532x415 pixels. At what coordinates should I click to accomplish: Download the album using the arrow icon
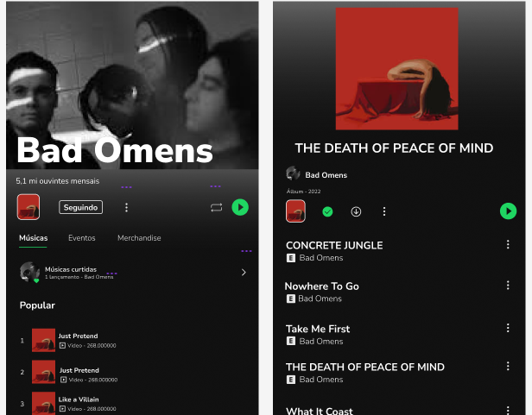pos(356,212)
